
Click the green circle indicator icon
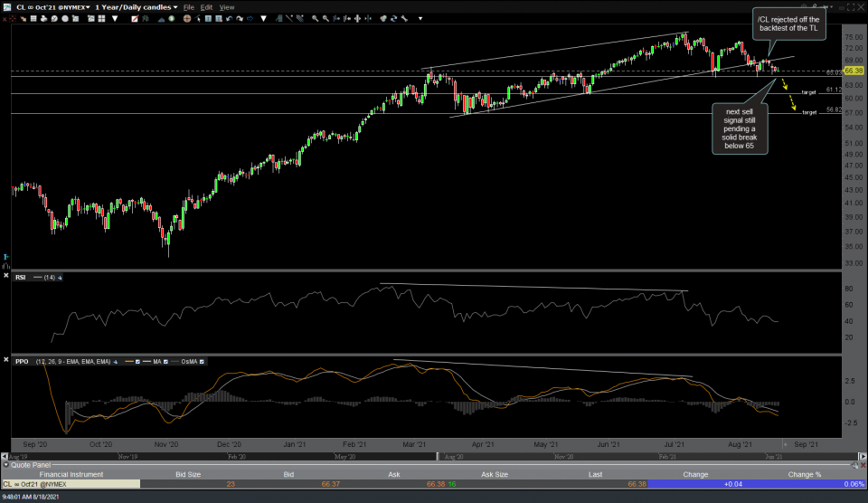coord(172,19)
